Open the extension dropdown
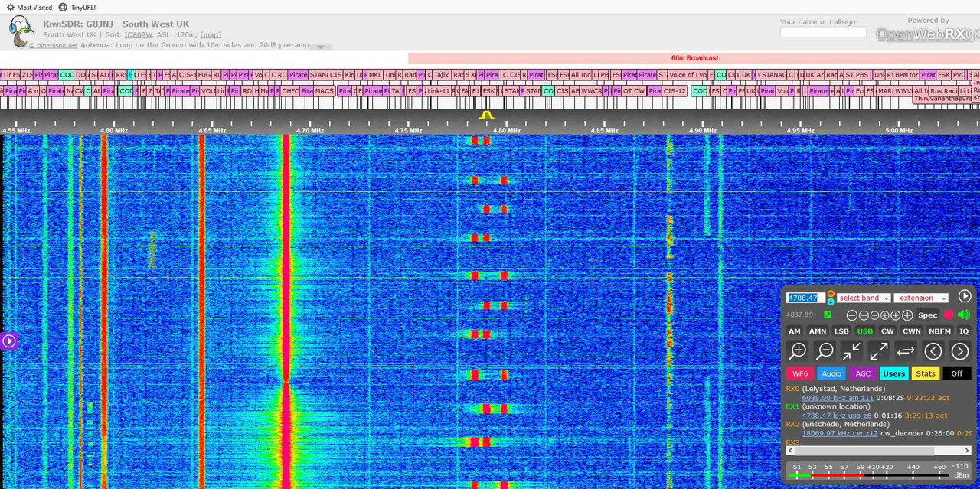The width and height of the screenshot is (980, 489). pos(921,298)
